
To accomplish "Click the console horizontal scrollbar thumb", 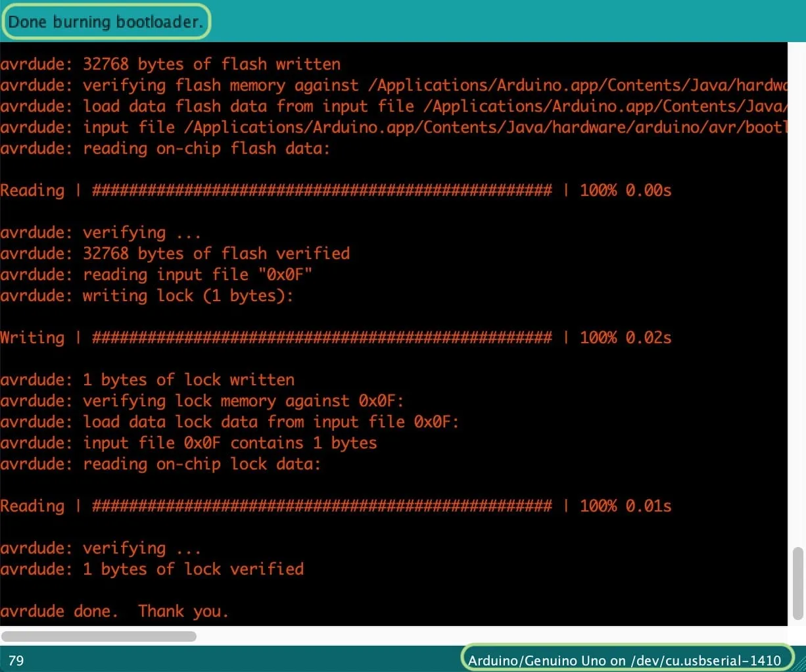I will pos(99,636).
